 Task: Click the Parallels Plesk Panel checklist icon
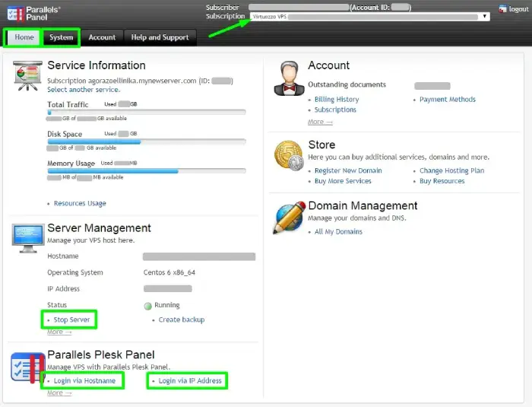28,367
